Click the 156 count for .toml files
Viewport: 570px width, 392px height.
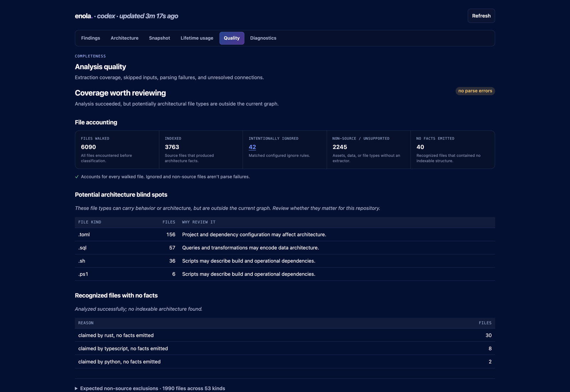pos(171,234)
